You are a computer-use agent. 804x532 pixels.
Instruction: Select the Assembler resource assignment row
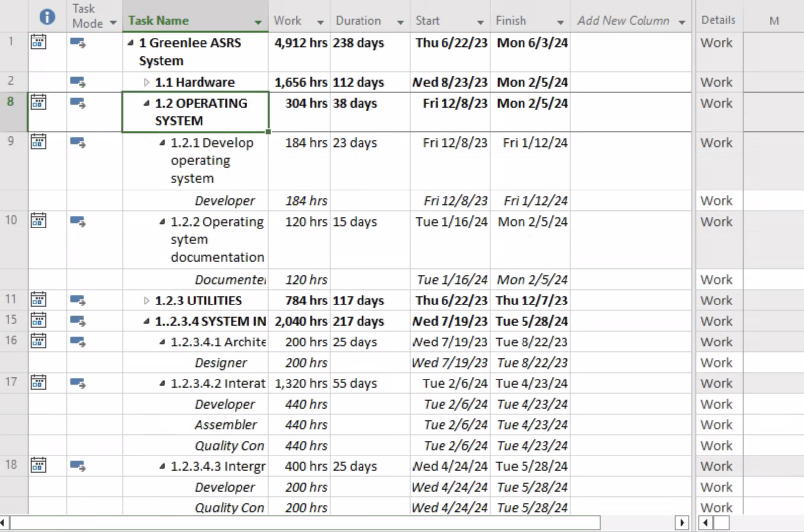pyautogui.click(x=346, y=425)
